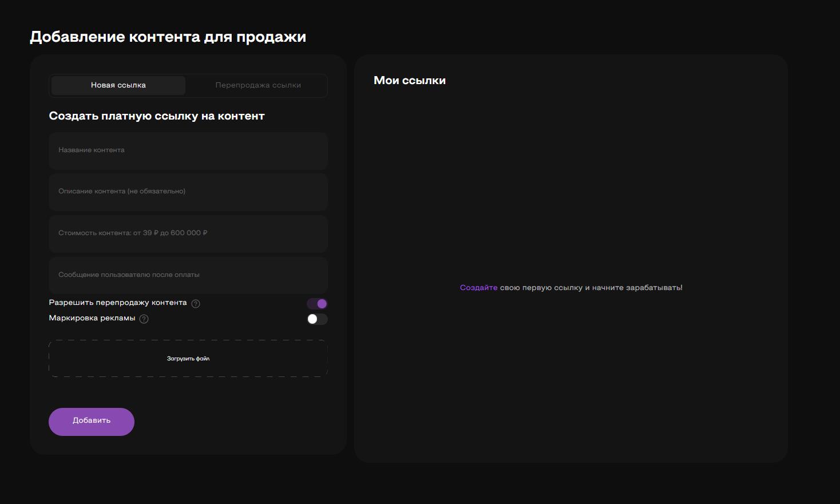Viewport: 840px width, 504px height.
Task: Click the Добавить button
Action: [92, 422]
